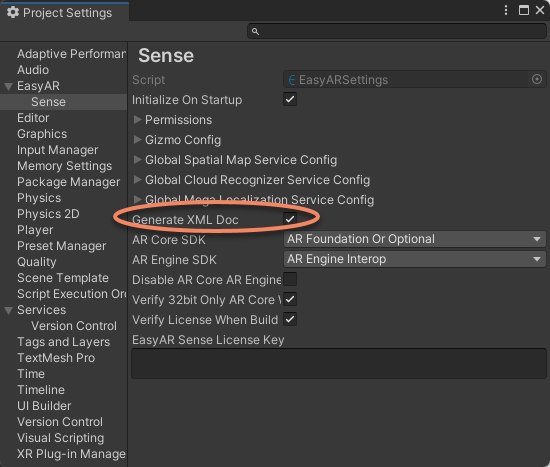Collapse the Services tree arrow
The image size is (550, 467).
click(x=8, y=310)
